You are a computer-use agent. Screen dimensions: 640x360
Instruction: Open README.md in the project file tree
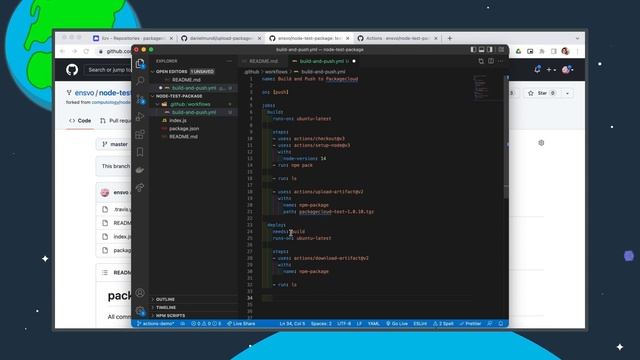(x=194, y=137)
